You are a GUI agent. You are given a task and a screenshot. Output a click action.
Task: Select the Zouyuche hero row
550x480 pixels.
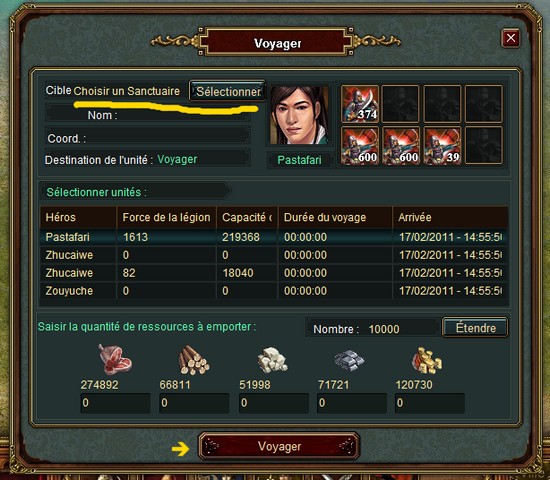tap(274, 291)
